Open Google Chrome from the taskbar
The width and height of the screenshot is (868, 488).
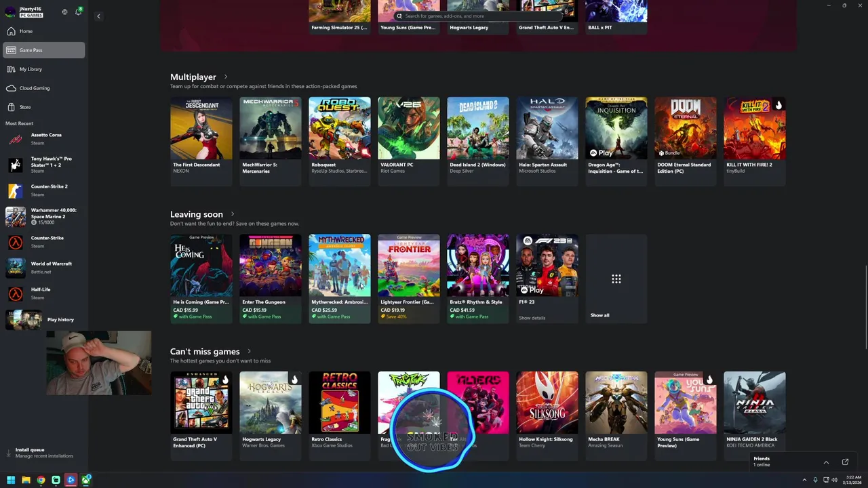41,480
